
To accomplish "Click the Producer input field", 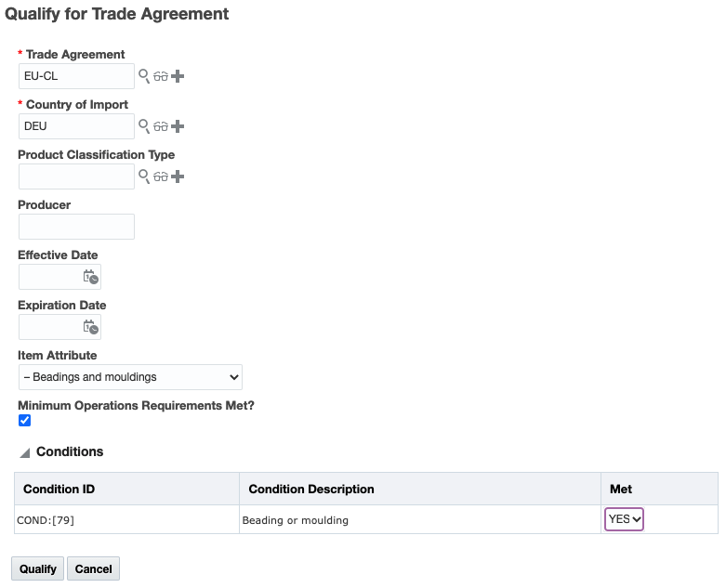I will pyautogui.click(x=76, y=227).
